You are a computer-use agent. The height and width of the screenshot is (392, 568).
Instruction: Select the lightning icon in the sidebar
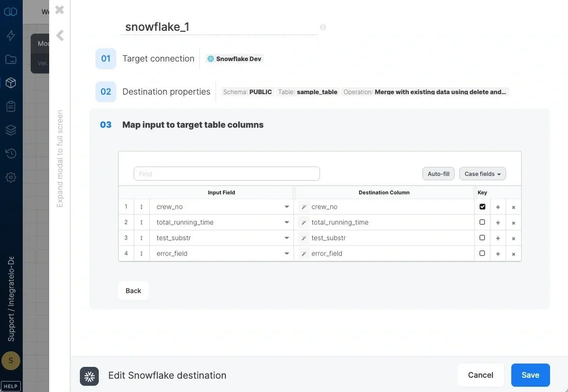[x=10, y=36]
